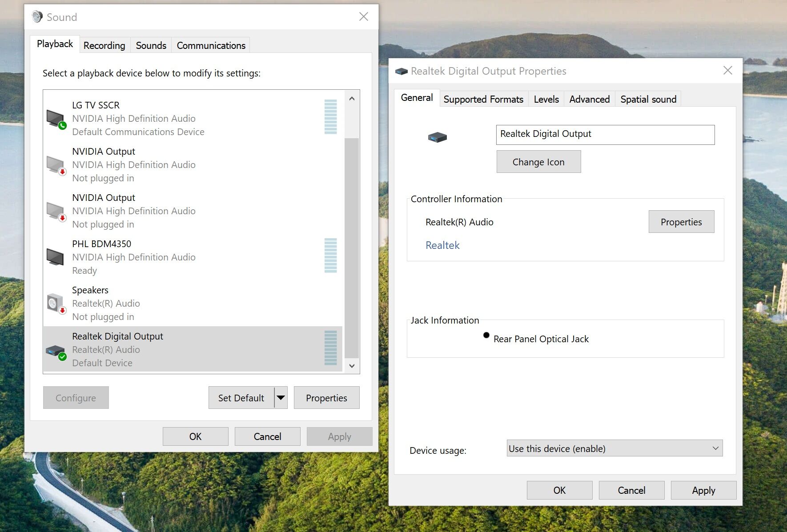Open Controller Information Properties button

(681, 222)
